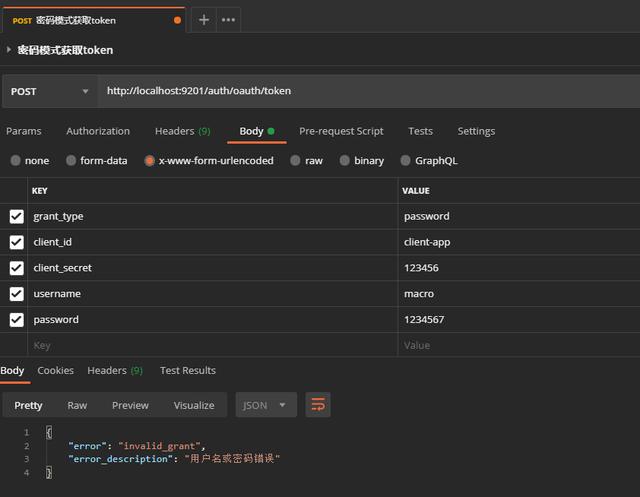Click the wrap lines icon in response toolbar
The width and height of the screenshot is (640, 497).
point(318,405)
